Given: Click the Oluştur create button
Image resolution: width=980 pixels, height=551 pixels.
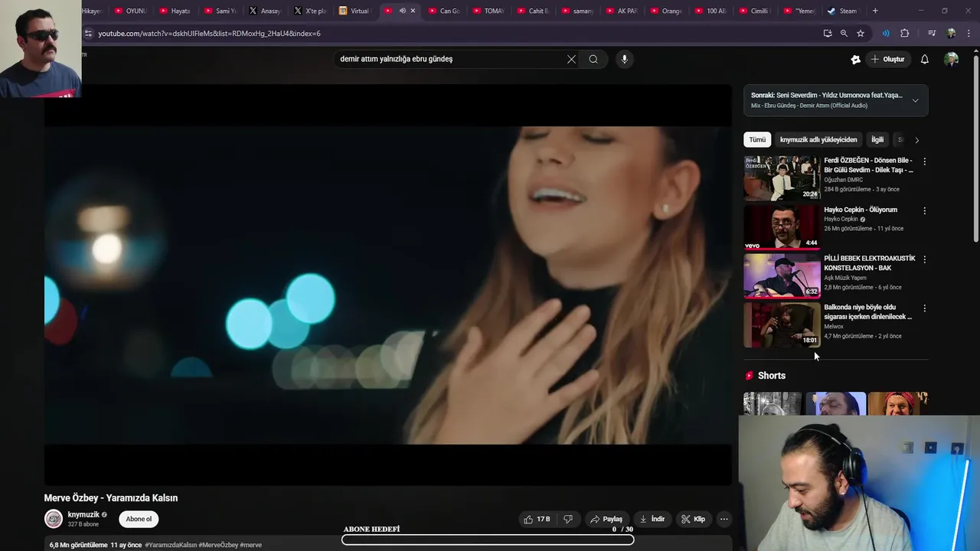Looking at the screenshot, I should point(887,59).
